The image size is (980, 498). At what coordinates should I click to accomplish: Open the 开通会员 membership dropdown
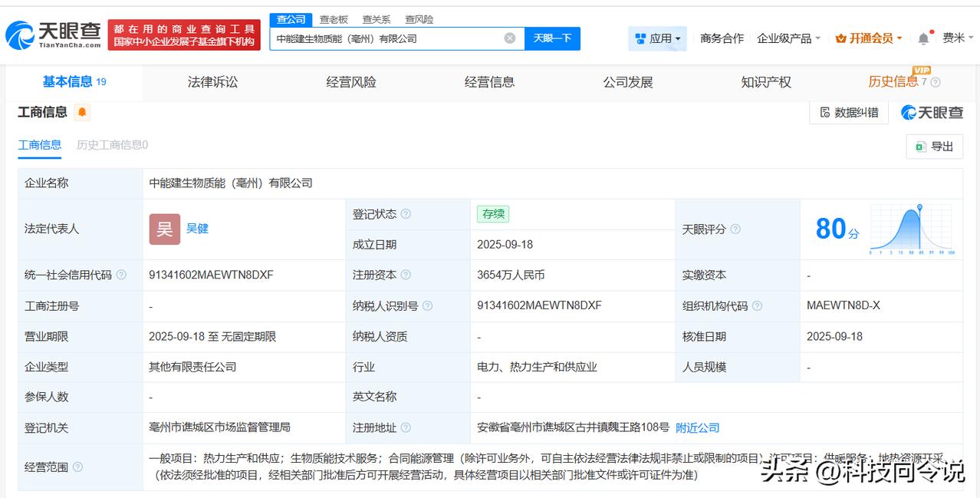869,38
